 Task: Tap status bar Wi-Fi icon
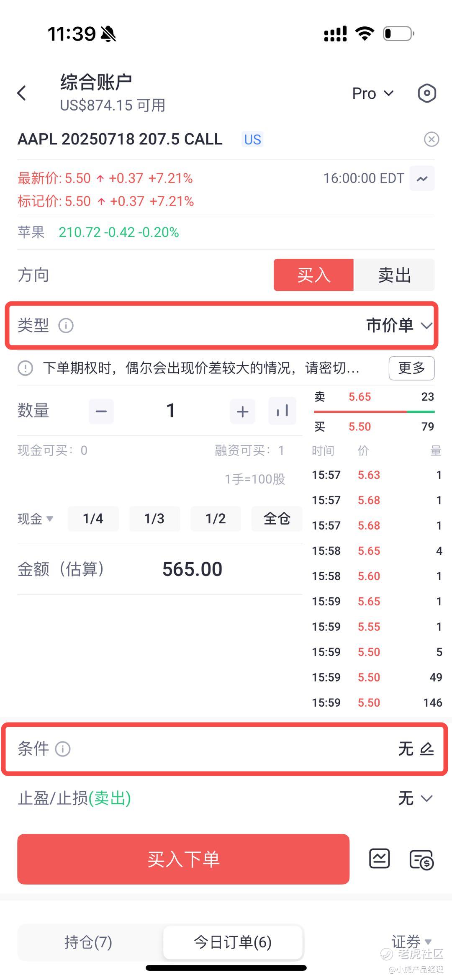[x=365, y=33]
